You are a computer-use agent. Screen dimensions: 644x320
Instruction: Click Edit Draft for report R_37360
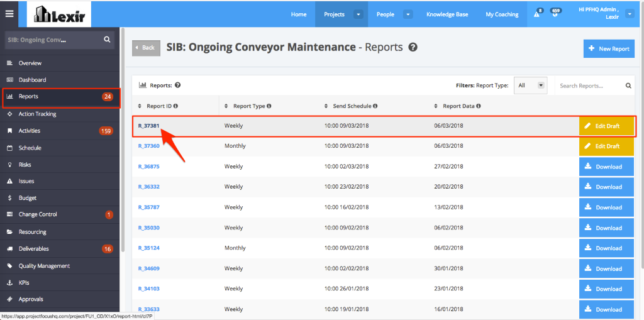[x=607, y=146]
